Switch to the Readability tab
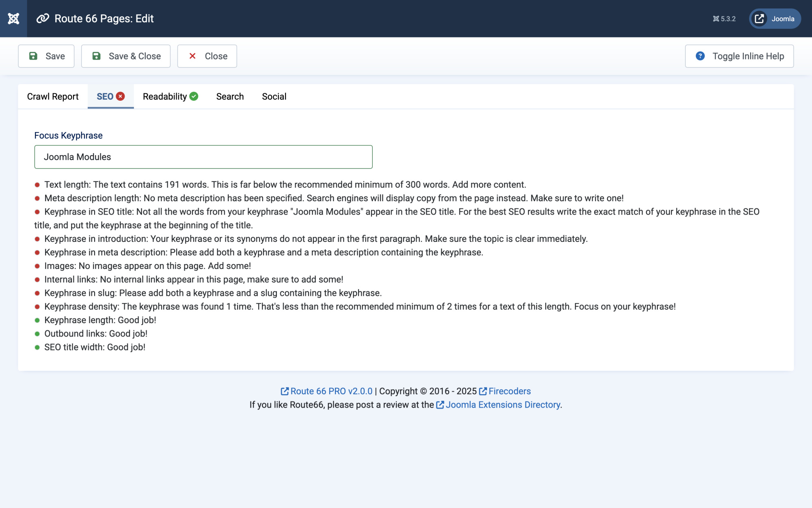The height and width of the screenshot is (508, 812). point(171,96)
